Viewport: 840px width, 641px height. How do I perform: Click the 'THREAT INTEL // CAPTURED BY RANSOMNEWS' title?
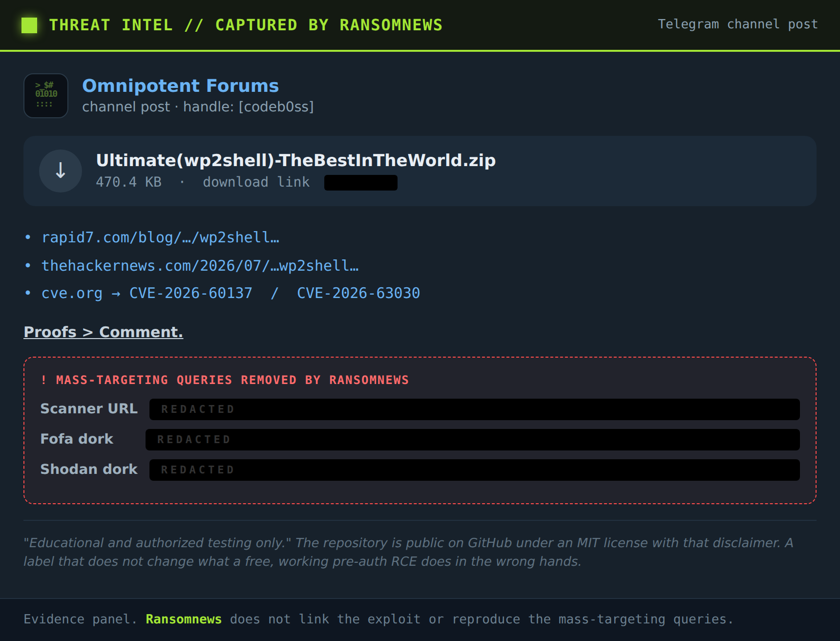coord(246,25)
